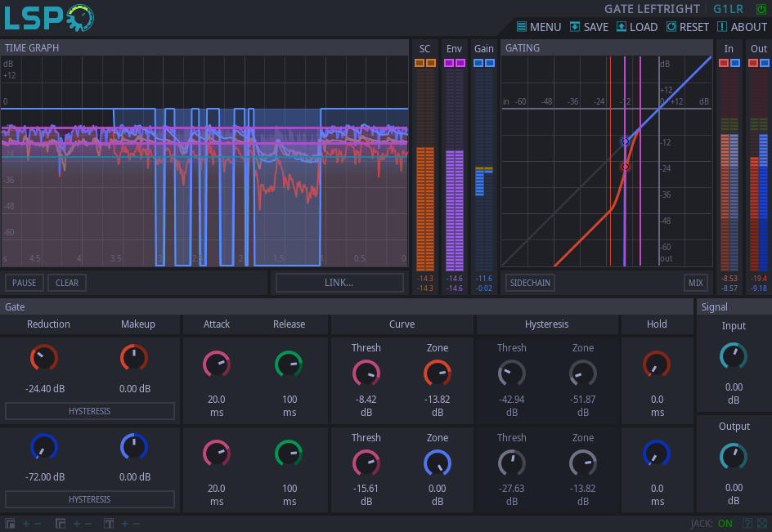Click Hysteresis Thresh knob at -42.94 dB

[x=512, y=373]
